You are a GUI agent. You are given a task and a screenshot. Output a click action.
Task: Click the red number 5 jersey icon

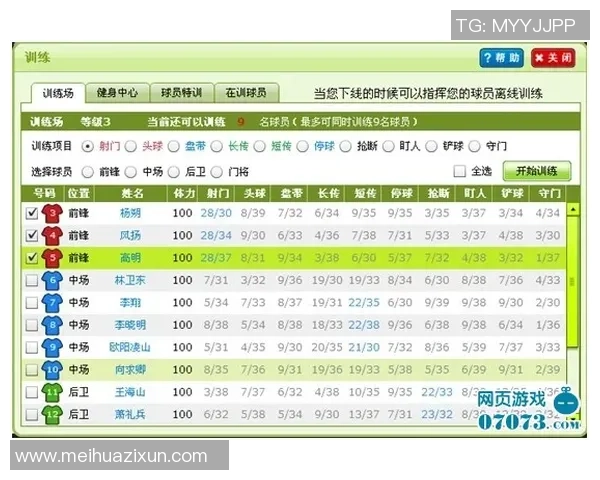tap(52, 258)
